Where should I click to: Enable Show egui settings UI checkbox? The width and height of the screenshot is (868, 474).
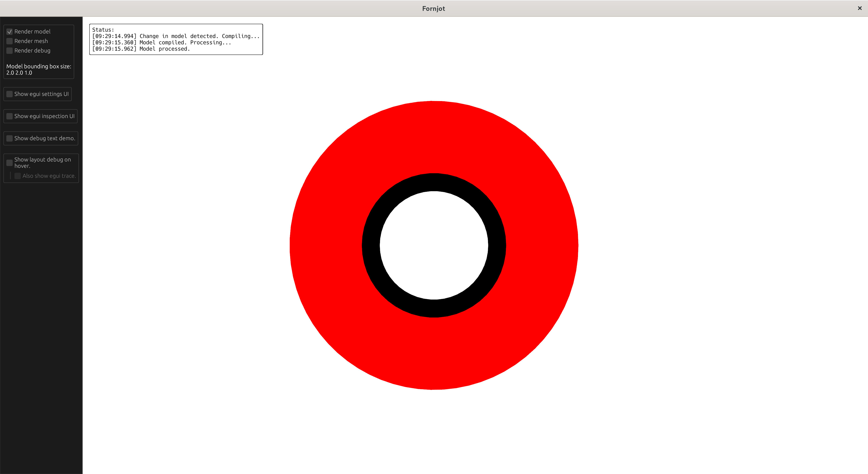click(x=9, y=94)
